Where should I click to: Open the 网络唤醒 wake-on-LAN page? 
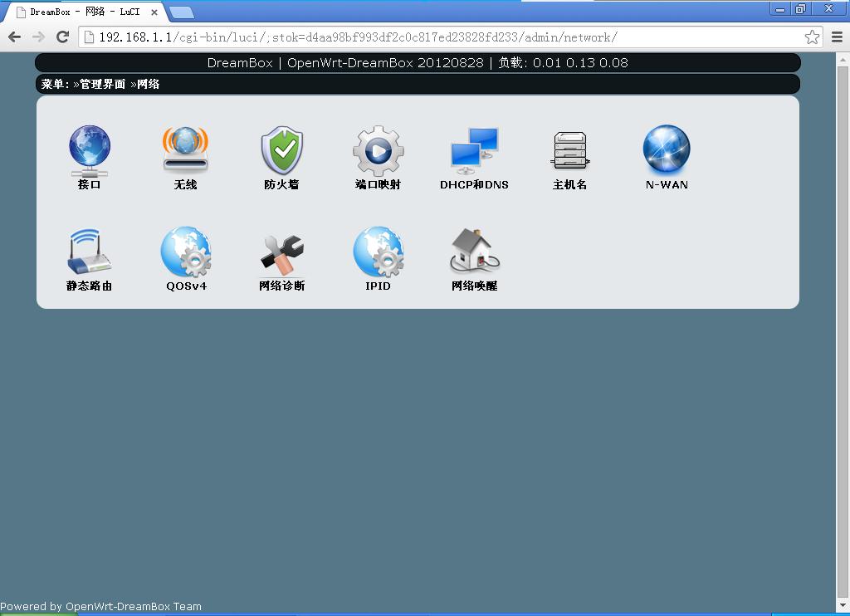(x=474, y=257)
